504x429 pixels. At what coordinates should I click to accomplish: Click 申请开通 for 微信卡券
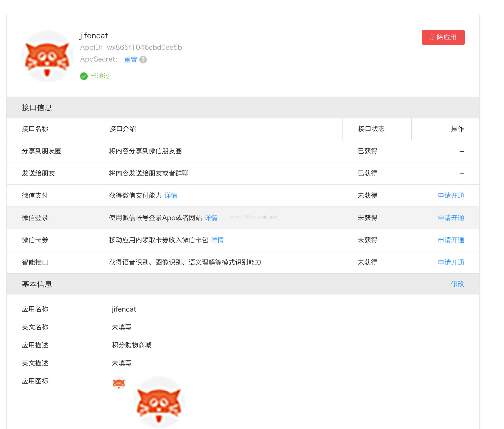451,240
